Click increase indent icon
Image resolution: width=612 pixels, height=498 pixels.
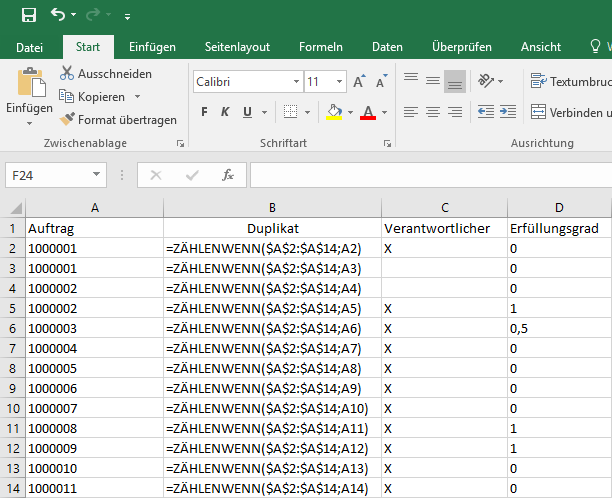tap(508, 112)
